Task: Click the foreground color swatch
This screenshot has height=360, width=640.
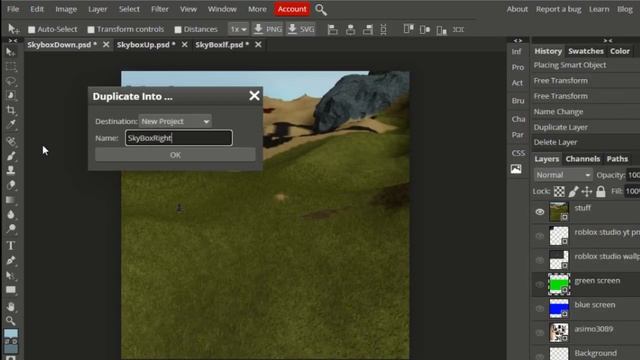Action: 10,334
